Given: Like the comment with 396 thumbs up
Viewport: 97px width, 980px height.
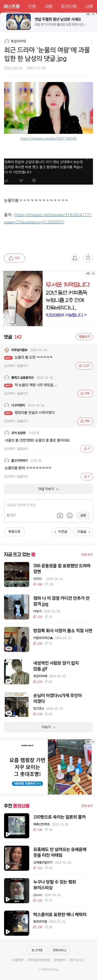Looking at the screenshot, I should (x=85, y=393).
